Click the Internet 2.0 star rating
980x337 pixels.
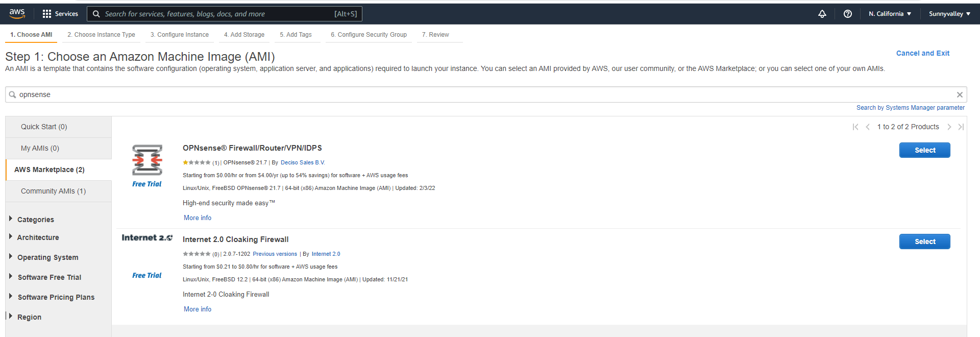[x=197, y=254]
